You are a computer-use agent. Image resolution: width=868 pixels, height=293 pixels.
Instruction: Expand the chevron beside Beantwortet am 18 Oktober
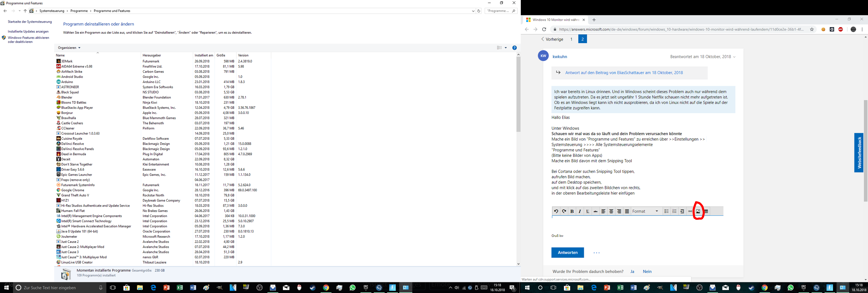(x=734, y=57)
